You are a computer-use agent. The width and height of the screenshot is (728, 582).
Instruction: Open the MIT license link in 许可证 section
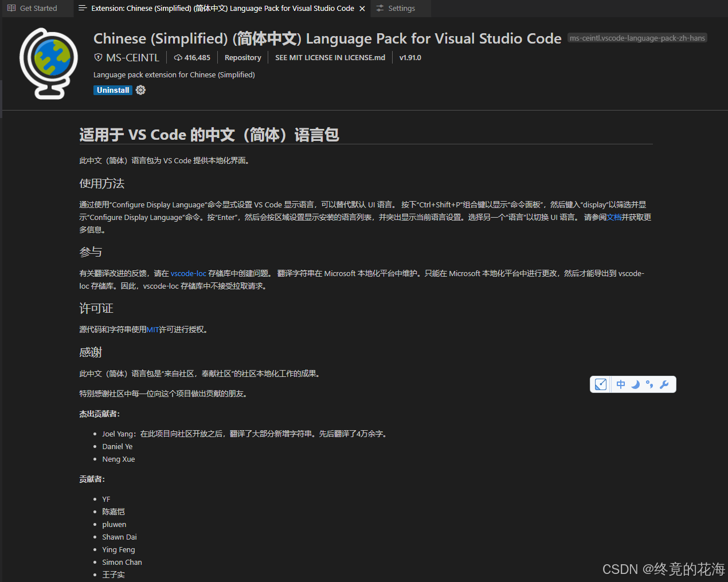152,329
